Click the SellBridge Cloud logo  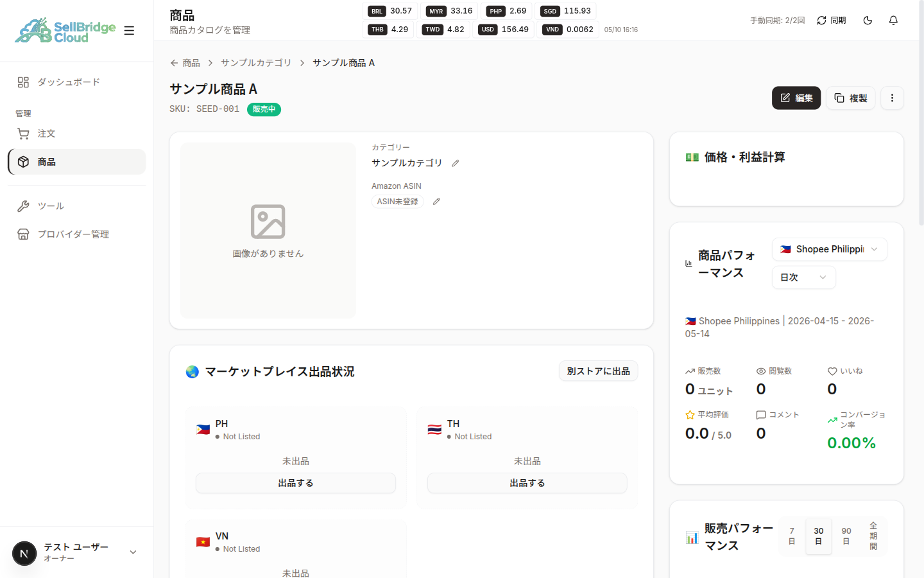point(65,30)
